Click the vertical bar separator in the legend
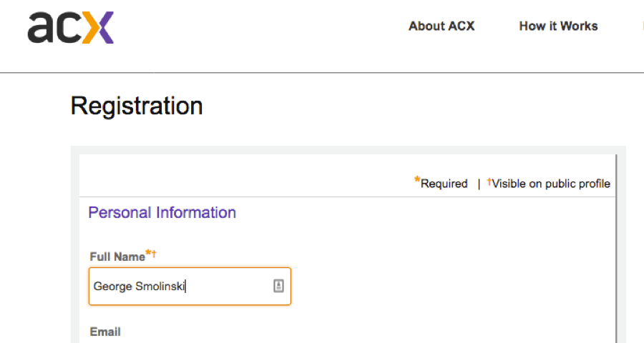Screen dimensions: 644x343 [479, 184]
